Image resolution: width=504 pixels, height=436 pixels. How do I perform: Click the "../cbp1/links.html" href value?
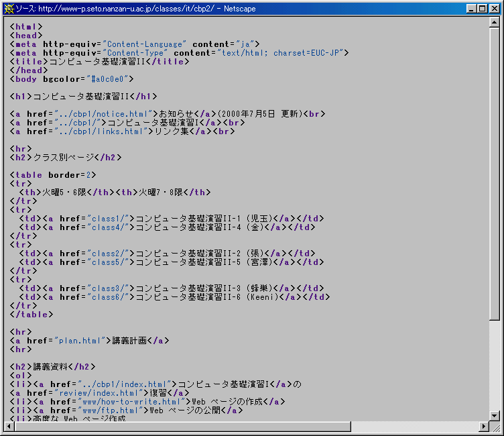101,131
